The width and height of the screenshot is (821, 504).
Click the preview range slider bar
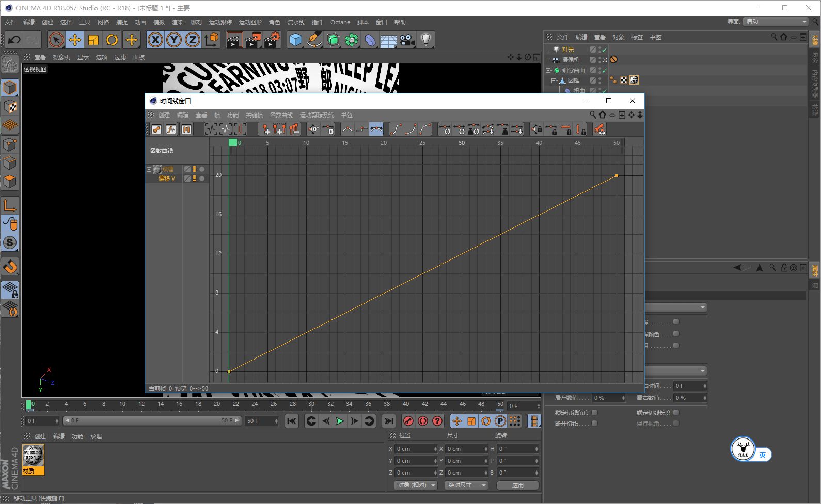pyautogui.click(x=152, y=421)
